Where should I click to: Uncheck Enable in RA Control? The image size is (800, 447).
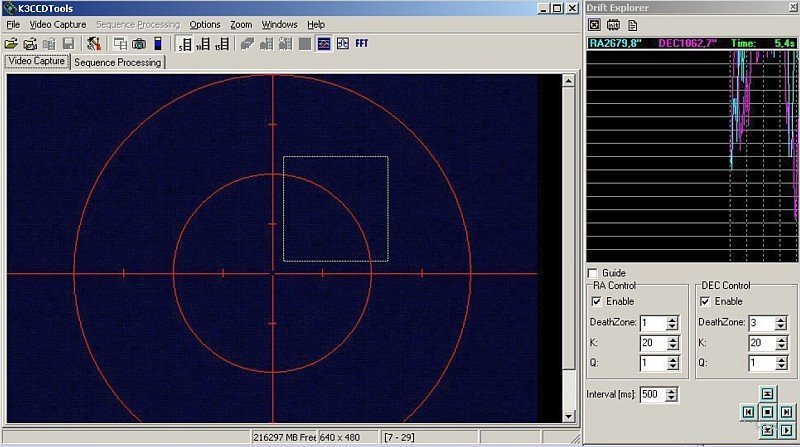(596, 302)
